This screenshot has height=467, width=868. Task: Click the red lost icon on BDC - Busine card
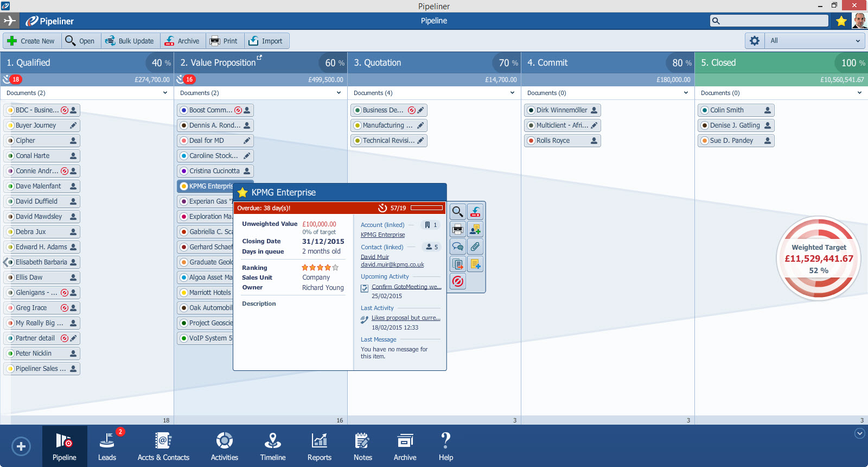click(65, 110)
